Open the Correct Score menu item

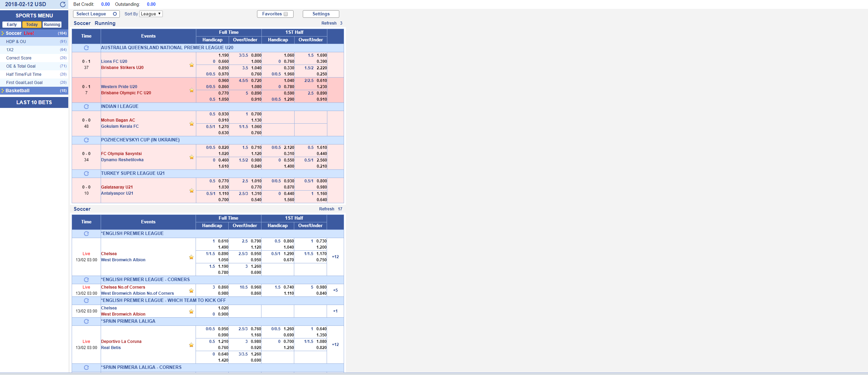[x=19, y=58]
